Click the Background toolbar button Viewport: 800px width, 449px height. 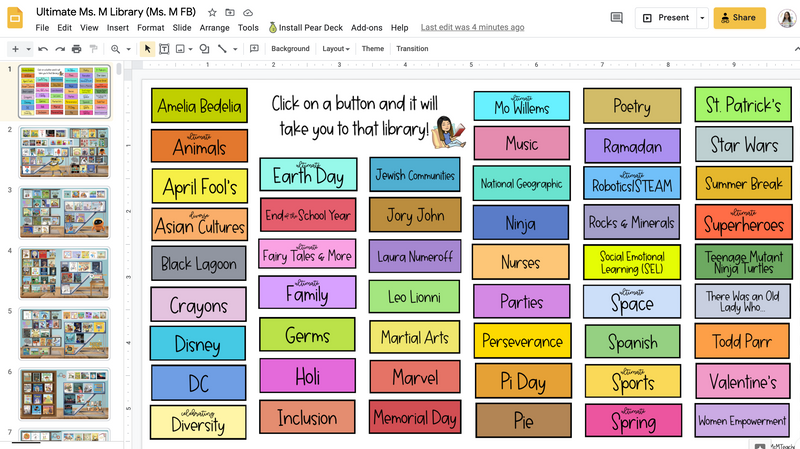290,49
